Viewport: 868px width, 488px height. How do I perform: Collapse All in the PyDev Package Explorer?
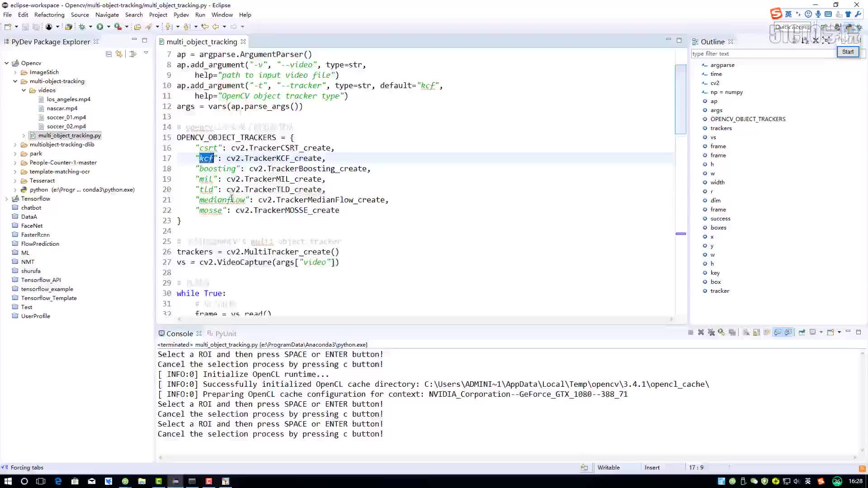(108, 54)
